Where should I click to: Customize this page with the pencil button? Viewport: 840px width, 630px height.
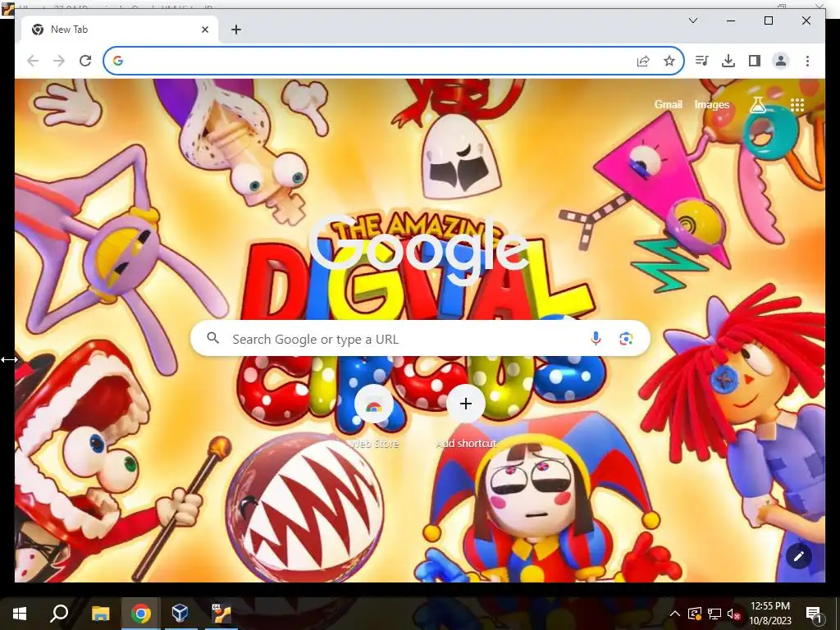tap(799, 556)
